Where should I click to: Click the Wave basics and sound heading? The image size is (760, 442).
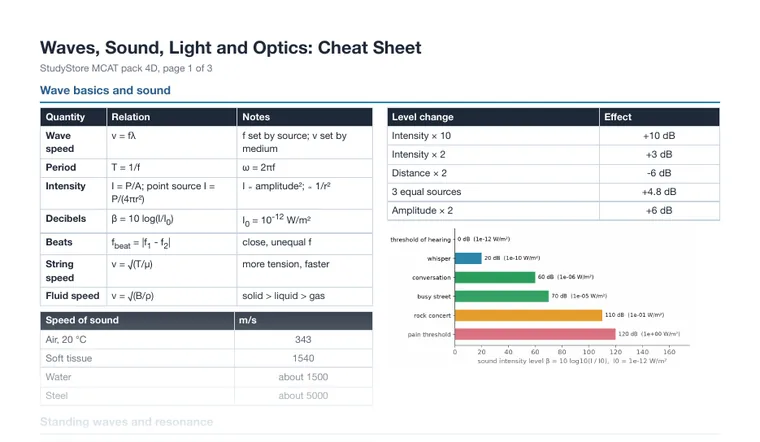(105, 90)
